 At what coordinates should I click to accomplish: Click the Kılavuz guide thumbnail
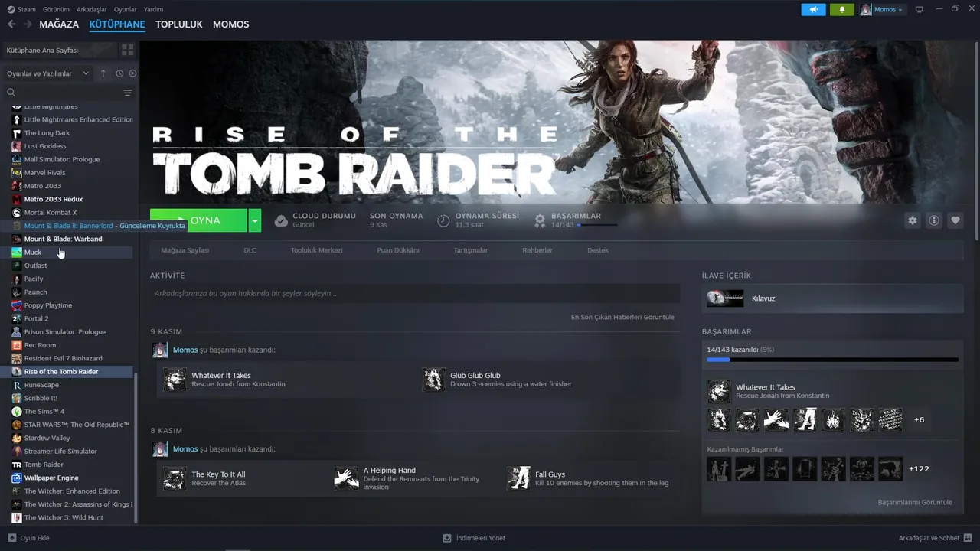(x=725, y=298)
